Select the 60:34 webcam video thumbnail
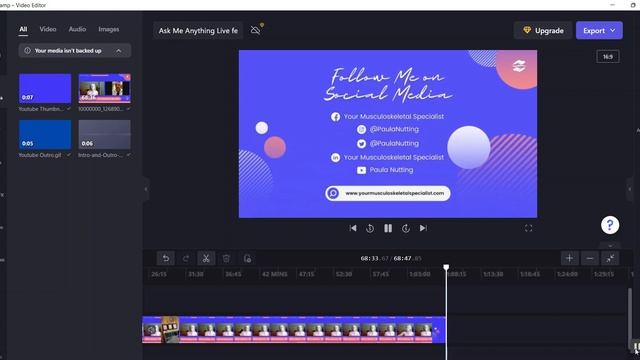 pos(104,89)
